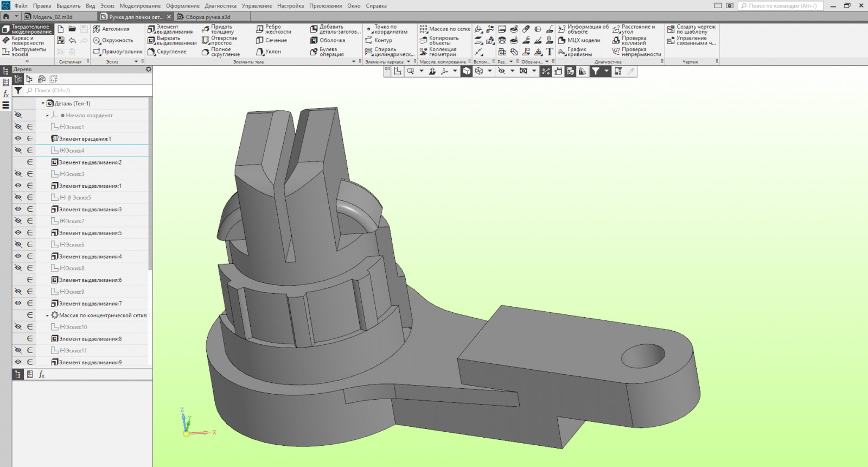
Task: Open МЦХ модели diagnostics tool
Action: pyautogui.click(x=579, y=40)
